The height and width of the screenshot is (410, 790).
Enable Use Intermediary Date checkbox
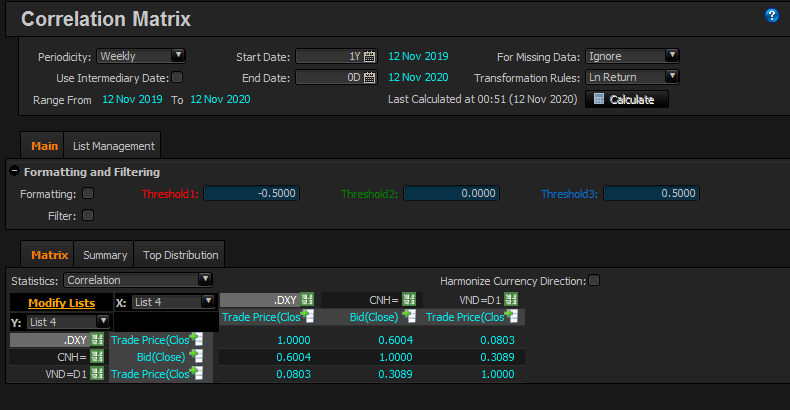pos(177,77)
